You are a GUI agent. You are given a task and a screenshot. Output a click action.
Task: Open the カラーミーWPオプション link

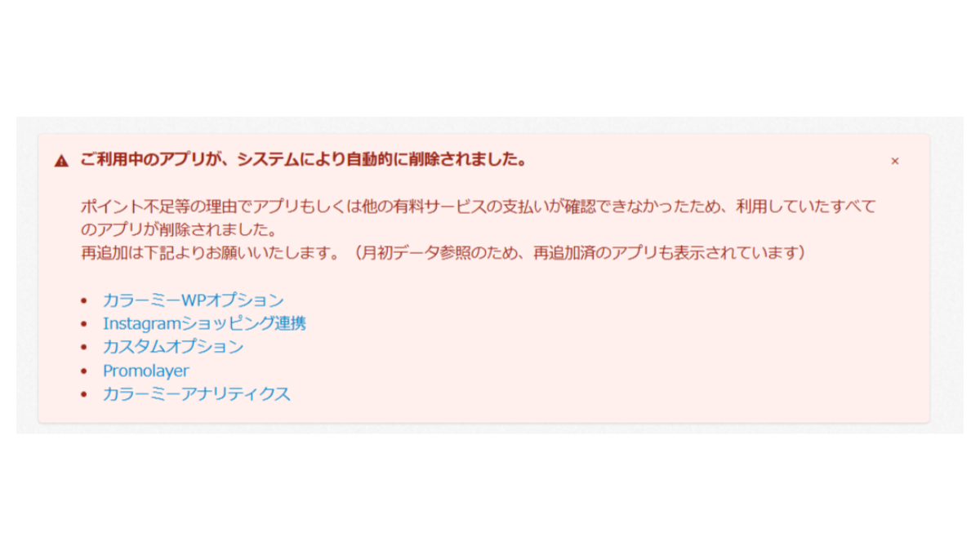pyautogui.click(x=194, y=300)
